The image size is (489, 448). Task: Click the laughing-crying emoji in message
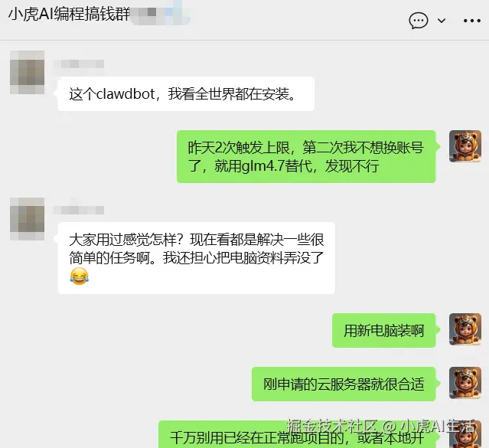(x=80, y=276)
